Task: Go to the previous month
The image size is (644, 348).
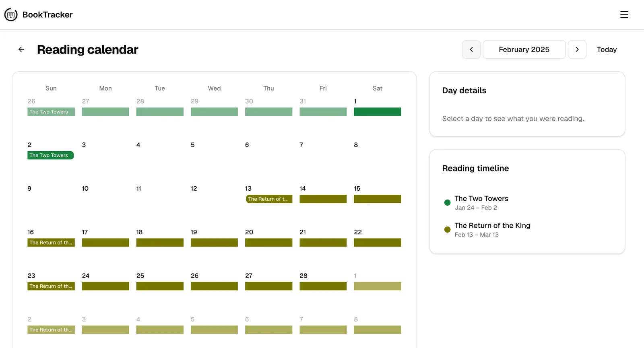Action: coord(471,49)
